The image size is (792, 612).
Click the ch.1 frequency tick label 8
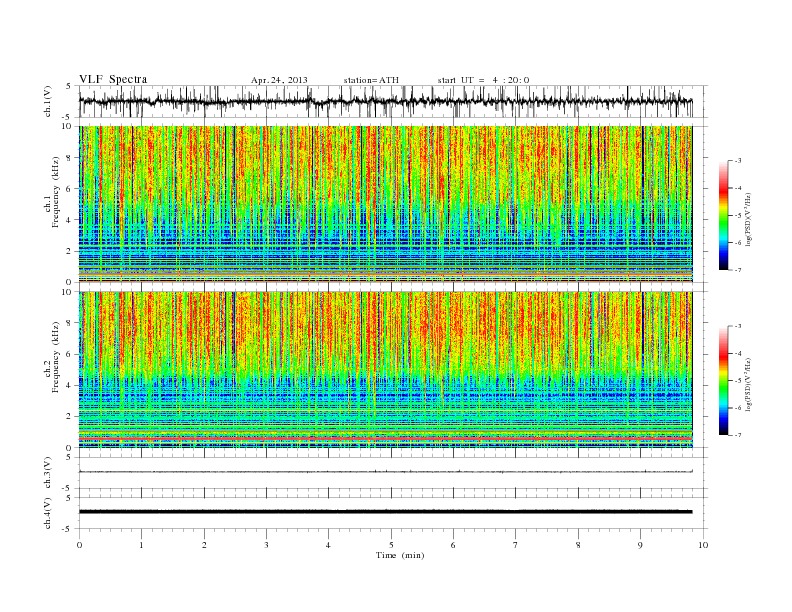point(69,158)
